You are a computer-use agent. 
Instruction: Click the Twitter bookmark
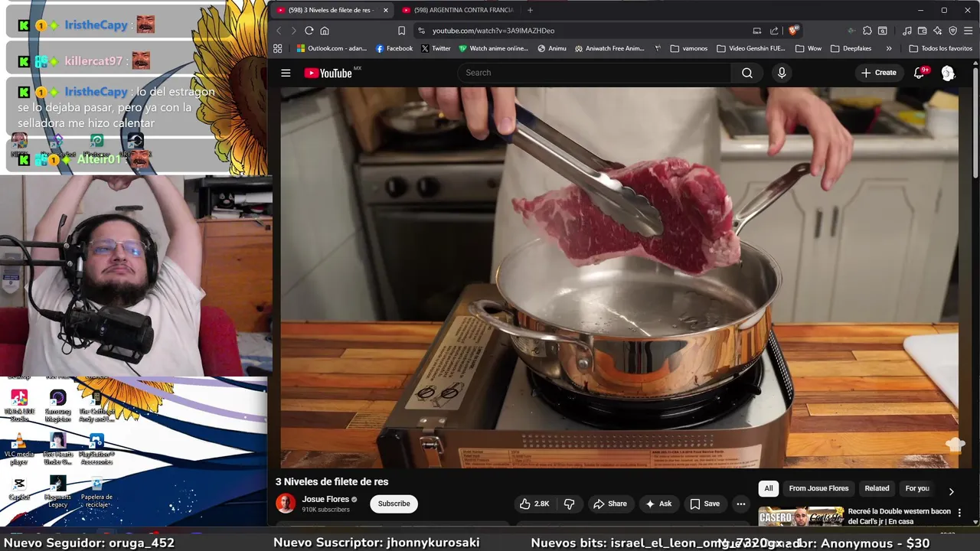[x=436, y=48]
